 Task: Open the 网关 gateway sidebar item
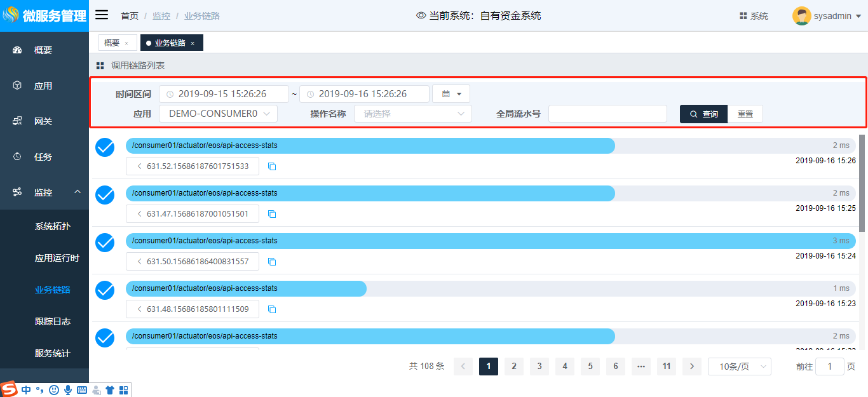43,121
